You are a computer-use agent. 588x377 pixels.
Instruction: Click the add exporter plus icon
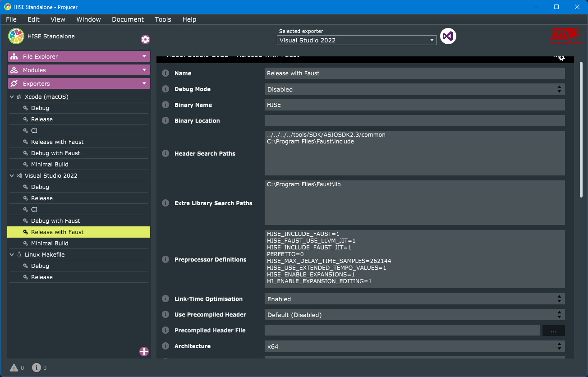[x=144, y=352]
